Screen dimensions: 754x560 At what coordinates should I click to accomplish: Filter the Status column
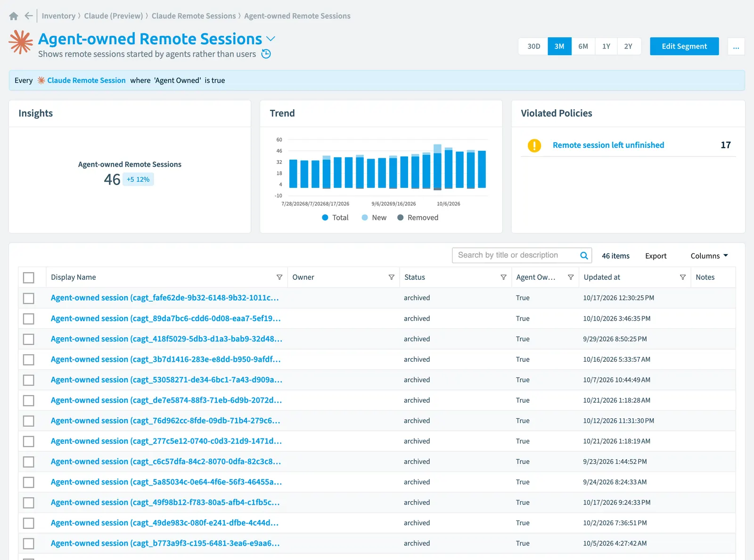coord(503,277)
